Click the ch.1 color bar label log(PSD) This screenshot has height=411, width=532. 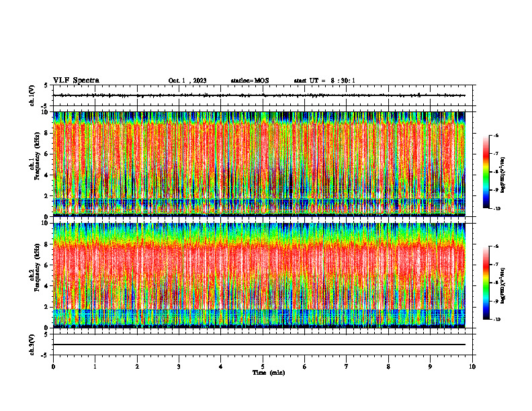point(503,175)
